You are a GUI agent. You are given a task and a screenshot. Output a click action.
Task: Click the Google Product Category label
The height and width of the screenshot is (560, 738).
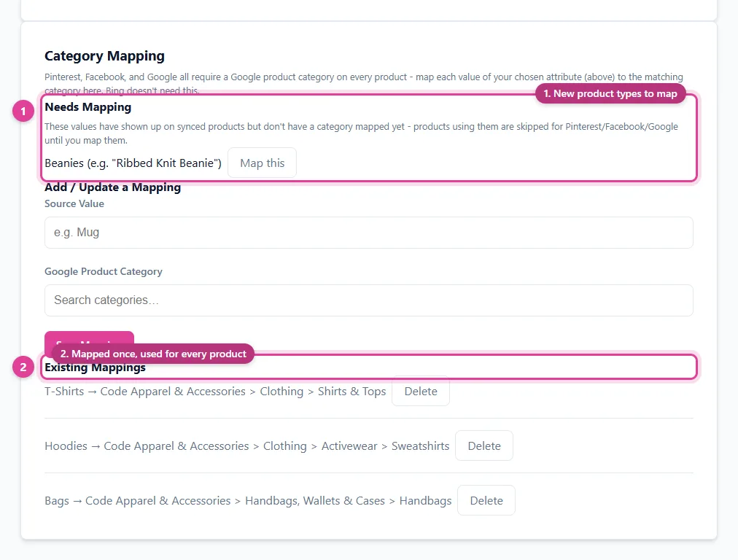point(104,271)
